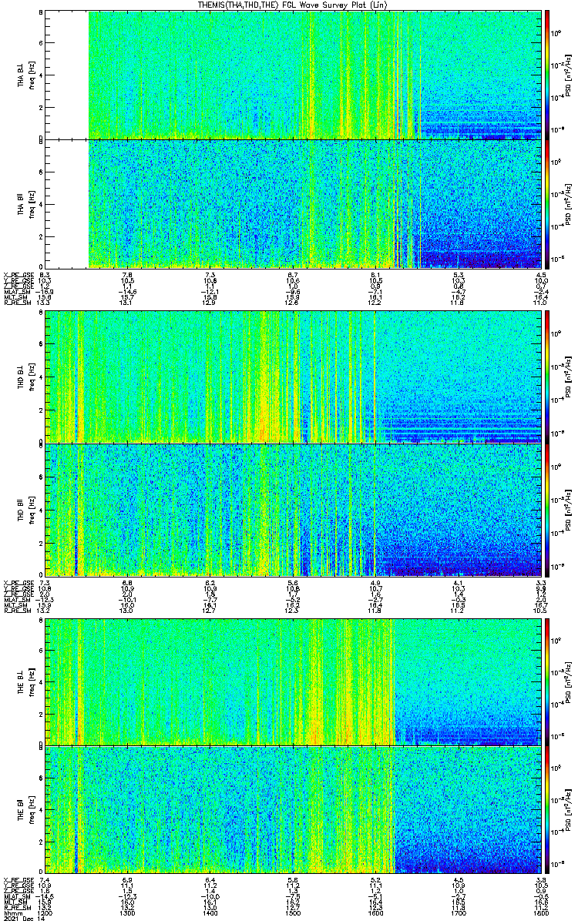Screen dimensions: 578x924
Task: Click the PSD [nT²/Hz] label of the bottom THE panel
Action: [x=570, y=809]
